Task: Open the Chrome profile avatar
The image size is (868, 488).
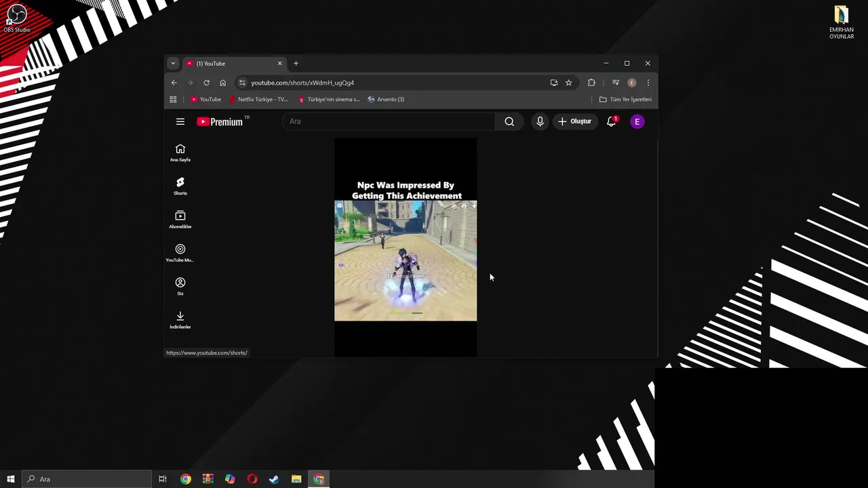Action: click(x=632, y=83)
